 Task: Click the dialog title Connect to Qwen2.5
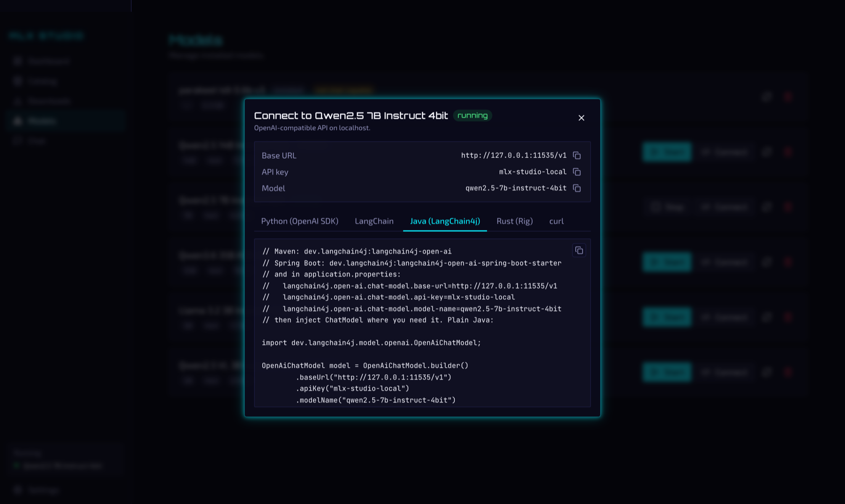[351, 116]
